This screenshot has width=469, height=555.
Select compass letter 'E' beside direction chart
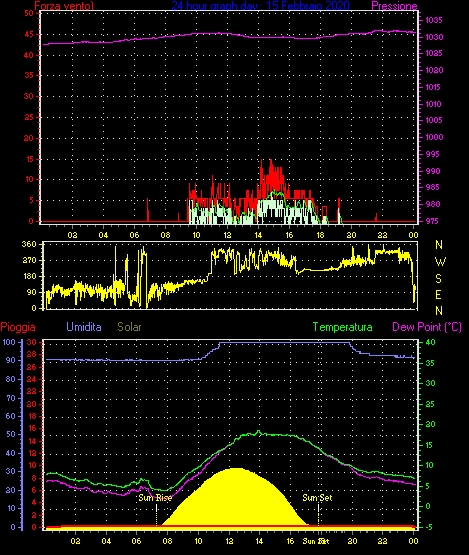[x=439, y=294]
